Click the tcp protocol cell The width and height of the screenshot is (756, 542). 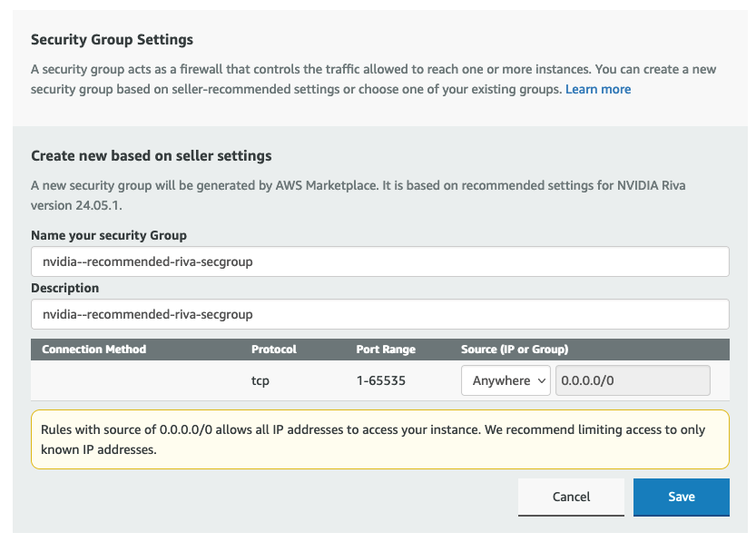pyautogui.click(x=260, y=380)
